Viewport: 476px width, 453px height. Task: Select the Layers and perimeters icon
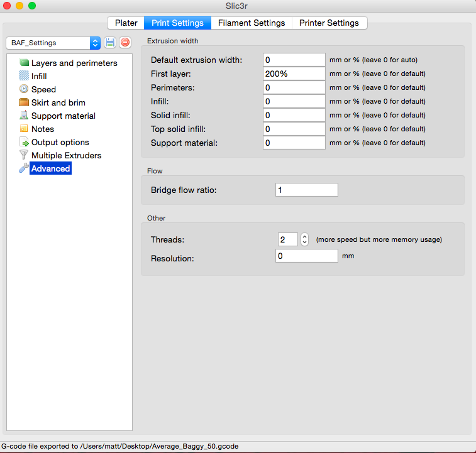click(x=24, y=63)
